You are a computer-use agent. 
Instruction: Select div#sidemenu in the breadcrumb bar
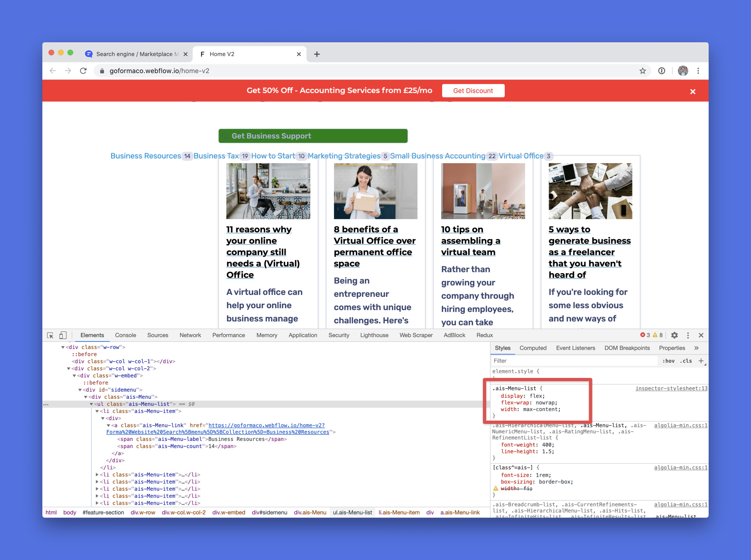point(269,513)
